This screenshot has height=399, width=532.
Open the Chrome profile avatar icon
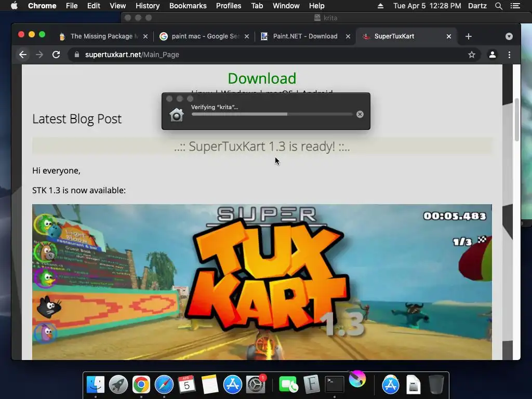coord(493,55)
